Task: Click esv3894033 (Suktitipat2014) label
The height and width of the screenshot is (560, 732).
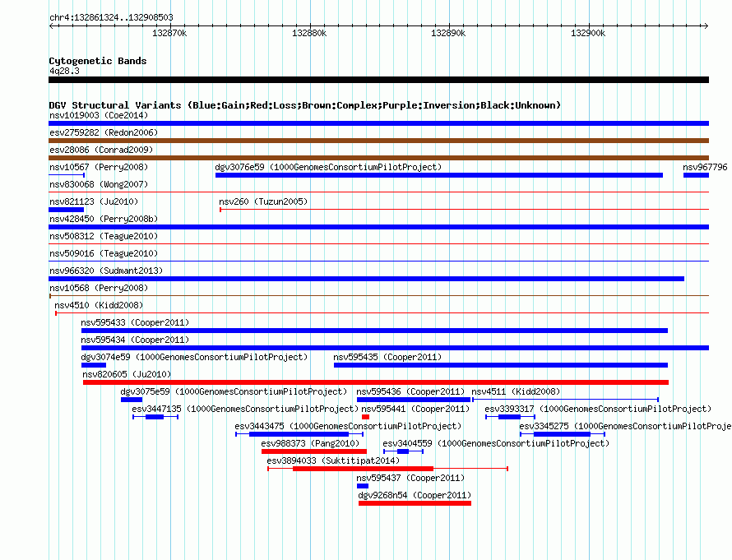Action: [x=333, y=460]
